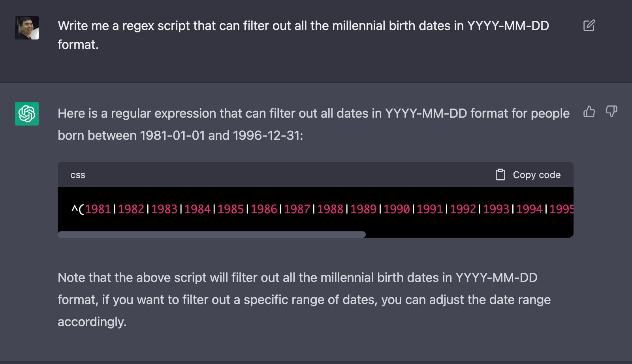Click the 1990 value in the code block

(397, 209)
